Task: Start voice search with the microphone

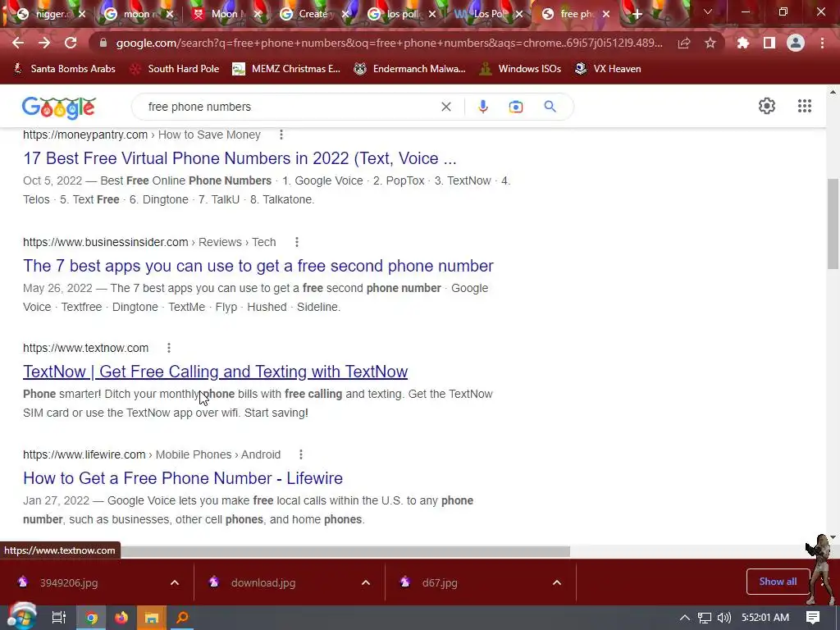Action: (x=482, y=107)
